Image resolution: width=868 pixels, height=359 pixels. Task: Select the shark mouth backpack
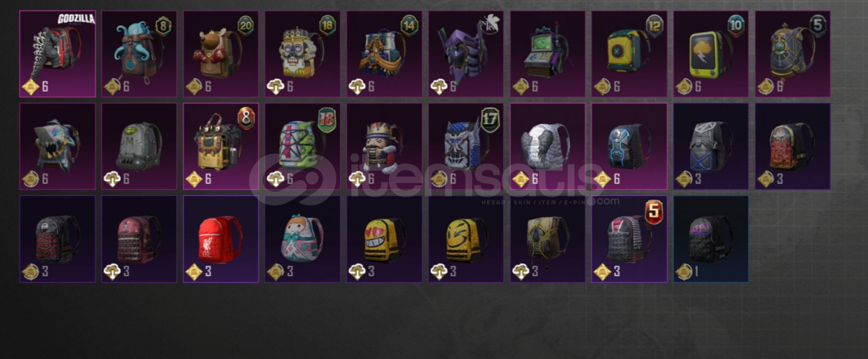point(58,146)
